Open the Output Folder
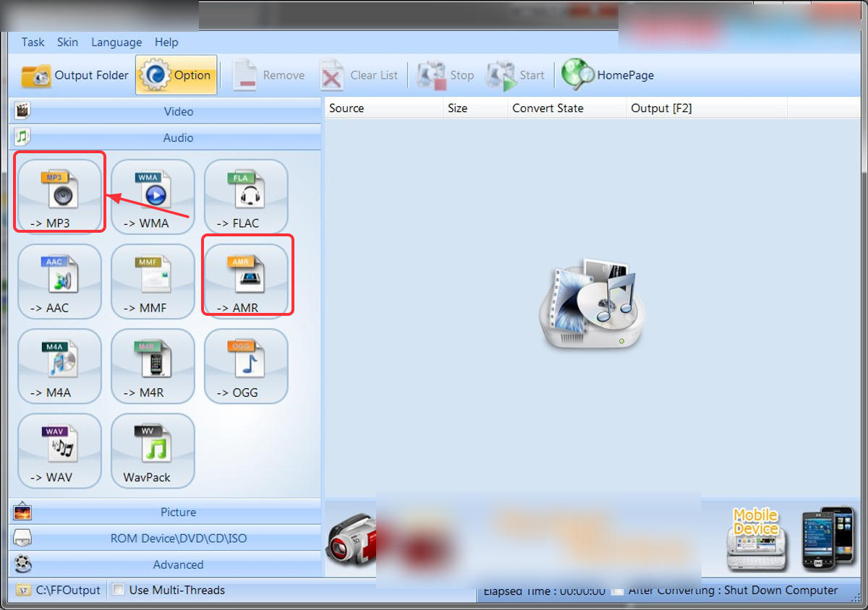Image resolution: width=868 pixels, height=610 pixels. tap(75, 75)
